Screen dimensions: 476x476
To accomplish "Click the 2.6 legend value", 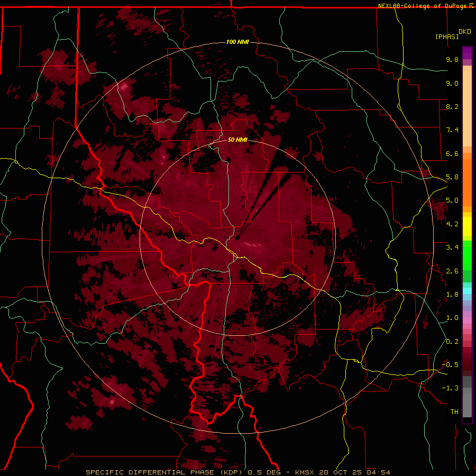I will [x=452, y=271].
